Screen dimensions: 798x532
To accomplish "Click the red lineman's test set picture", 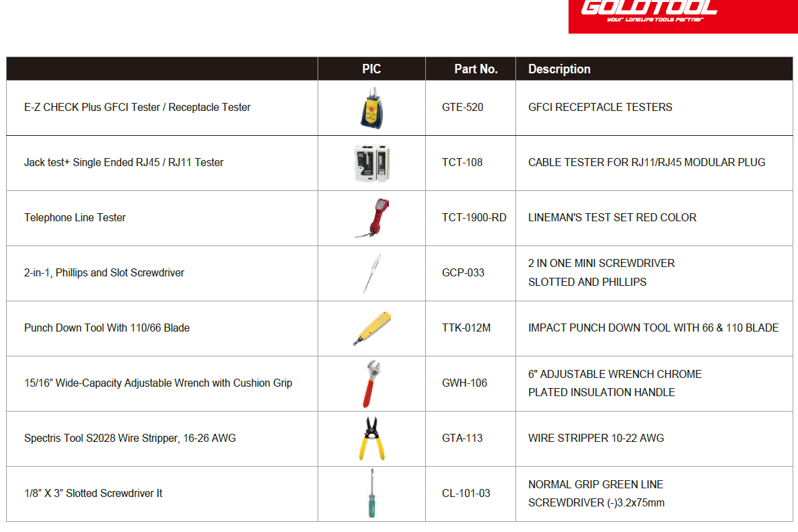I will pyautogui.click(x=373, y=218).
